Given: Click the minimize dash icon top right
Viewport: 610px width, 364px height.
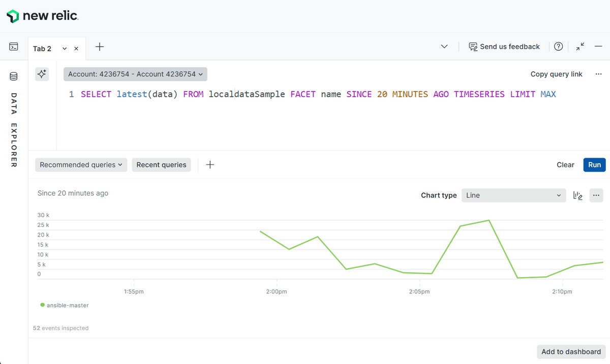Looking at the screenshot, I should (598, 46).
